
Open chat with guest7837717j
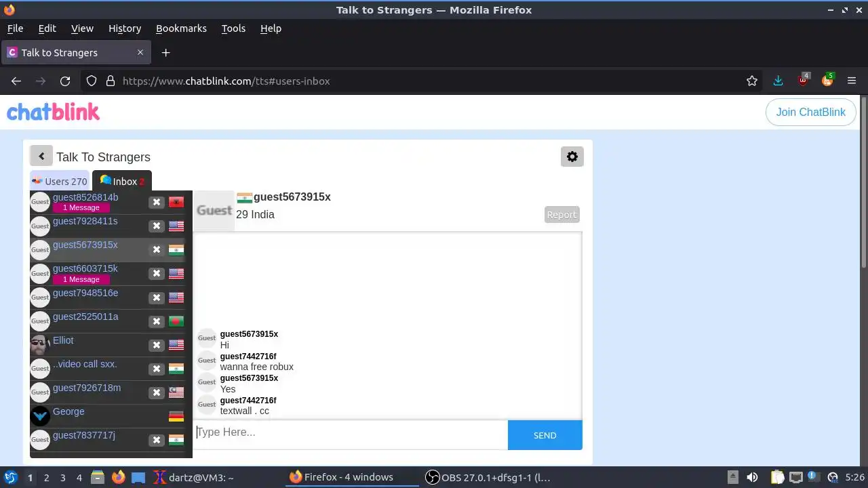tap(84, 435)
